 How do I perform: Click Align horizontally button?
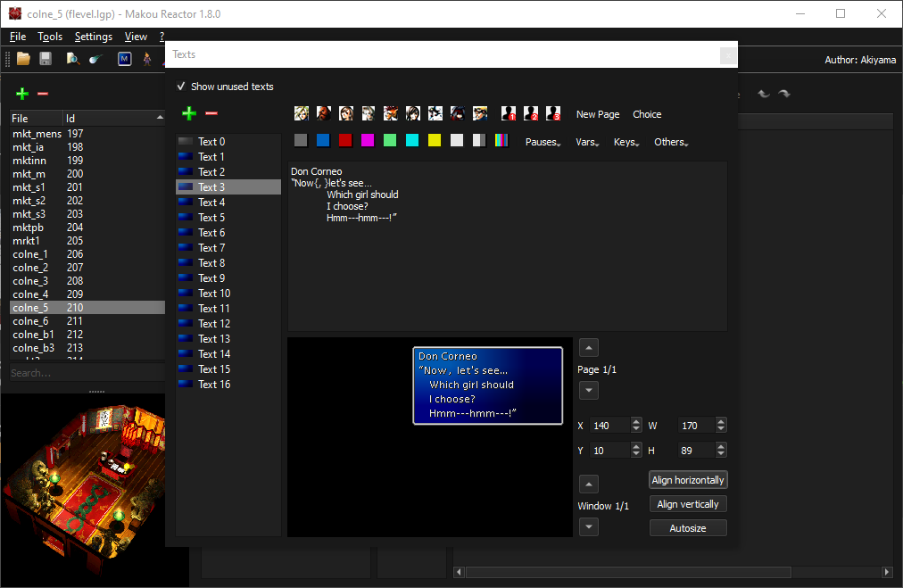688,480
